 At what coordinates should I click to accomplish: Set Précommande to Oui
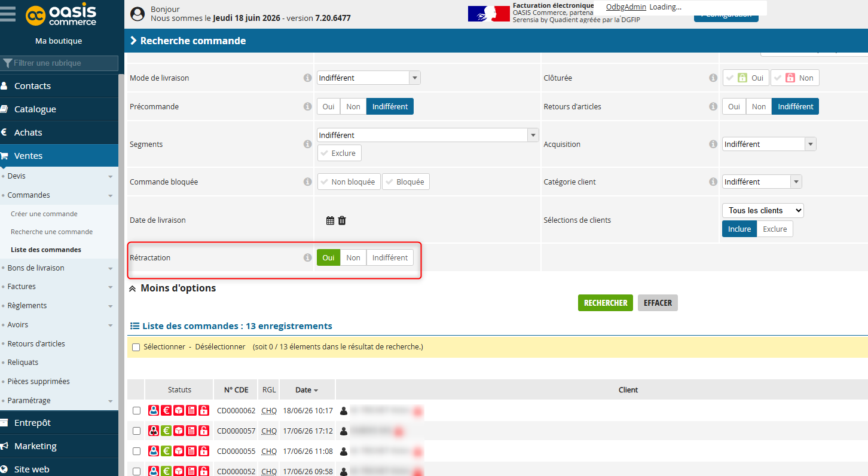tap(328, 106)
